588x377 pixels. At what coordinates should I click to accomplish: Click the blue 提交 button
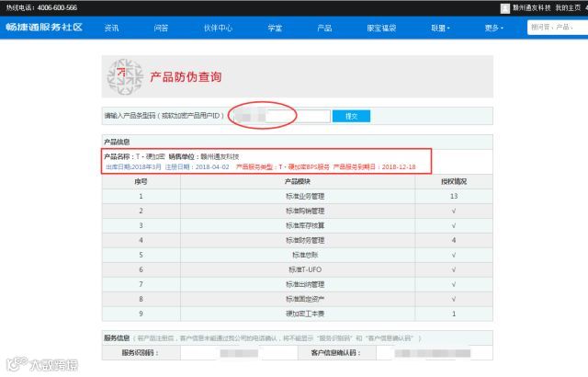pyautogui.click(x=351, y=116)
